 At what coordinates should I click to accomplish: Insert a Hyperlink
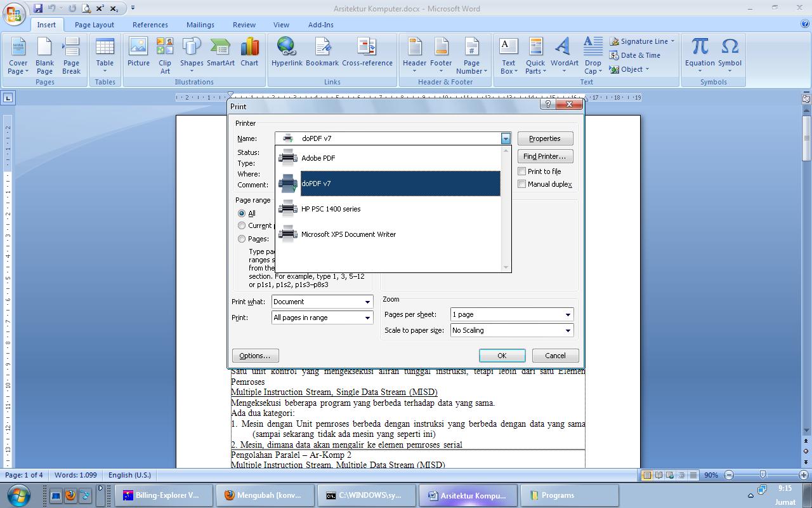click(x=287, y=52)
